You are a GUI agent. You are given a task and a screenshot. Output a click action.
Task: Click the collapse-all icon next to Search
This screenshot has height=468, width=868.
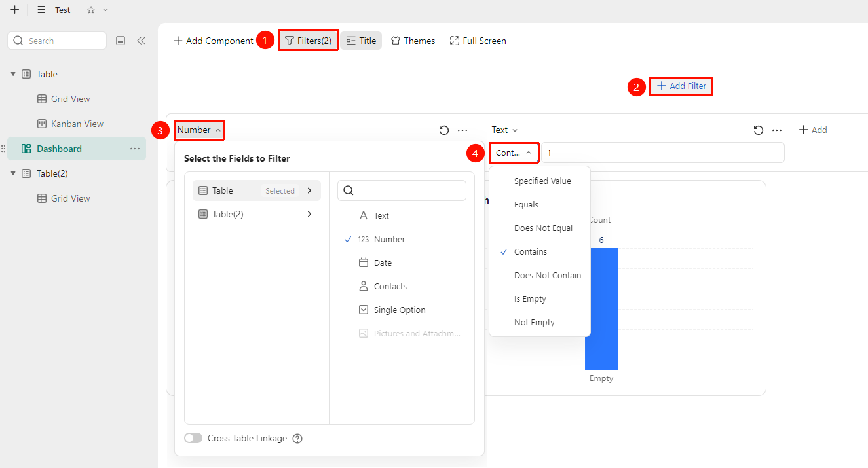(x=121, y=41)
